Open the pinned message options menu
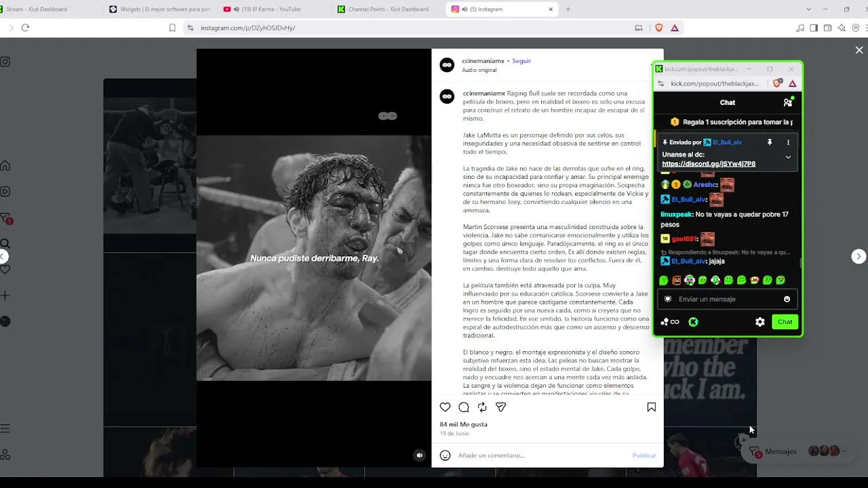The height and width of the screenshot is (488, 868). [x=788, y=142]
